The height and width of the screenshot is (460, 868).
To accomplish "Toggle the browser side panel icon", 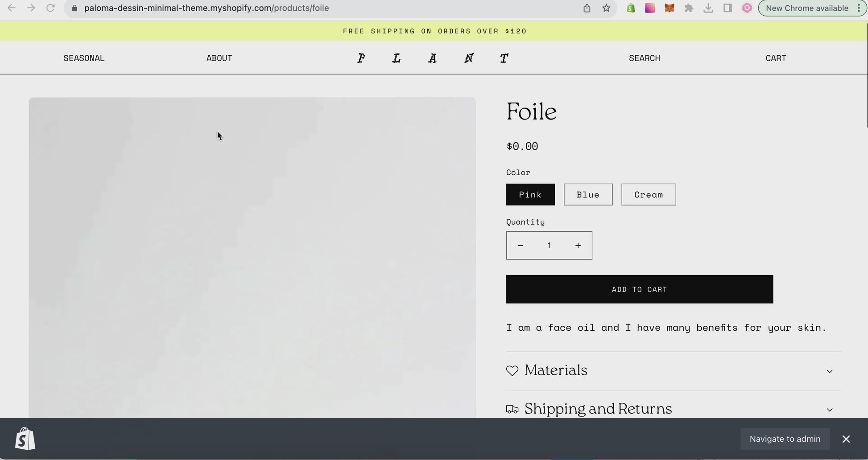I will 727,8.
